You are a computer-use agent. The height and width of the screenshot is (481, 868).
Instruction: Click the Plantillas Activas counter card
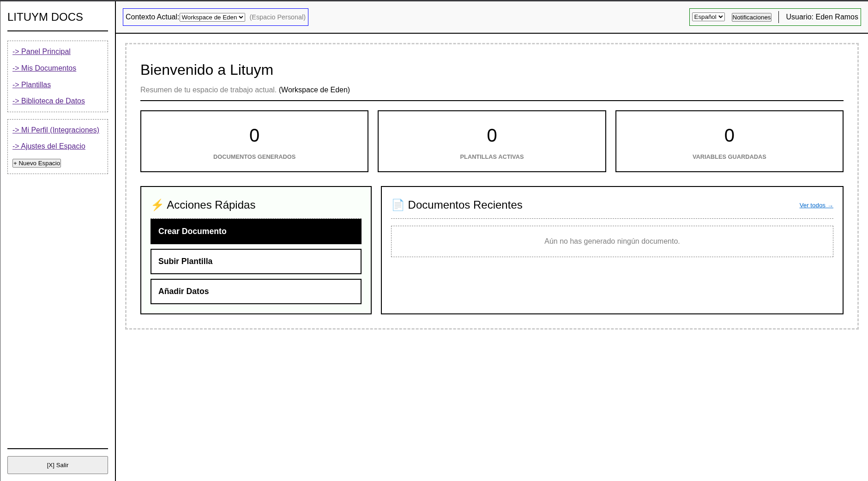click(x=492, y=141)
